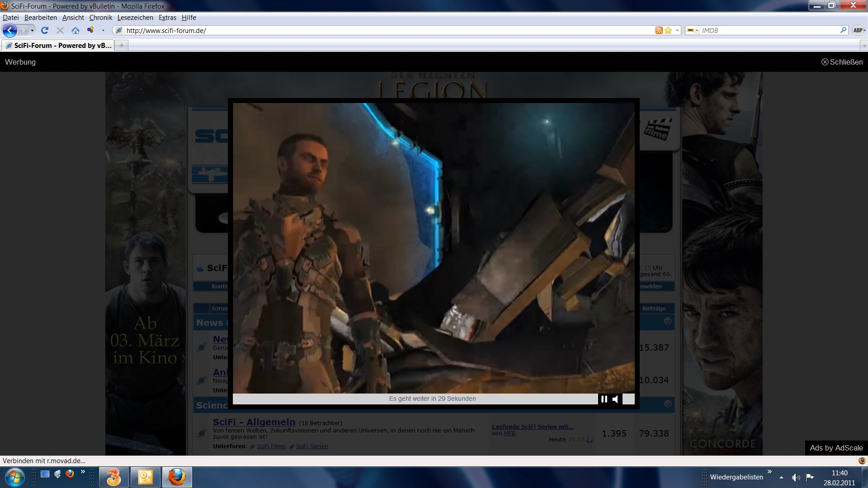Click the search magnifier in IMDB box
The height and width of the screenshot is (488, 868).
pos(843,30)
